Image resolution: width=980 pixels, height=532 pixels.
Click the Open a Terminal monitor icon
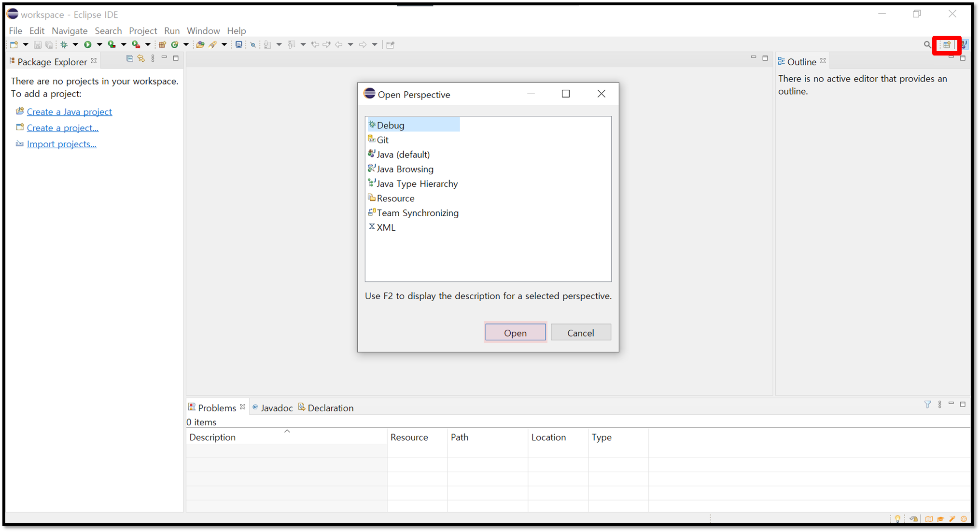click(238, 44)
